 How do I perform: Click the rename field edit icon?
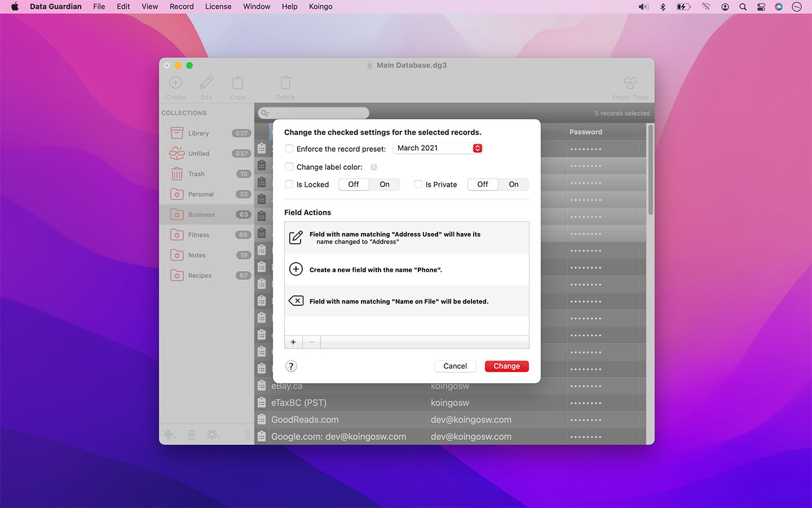[x=296, y=238]
